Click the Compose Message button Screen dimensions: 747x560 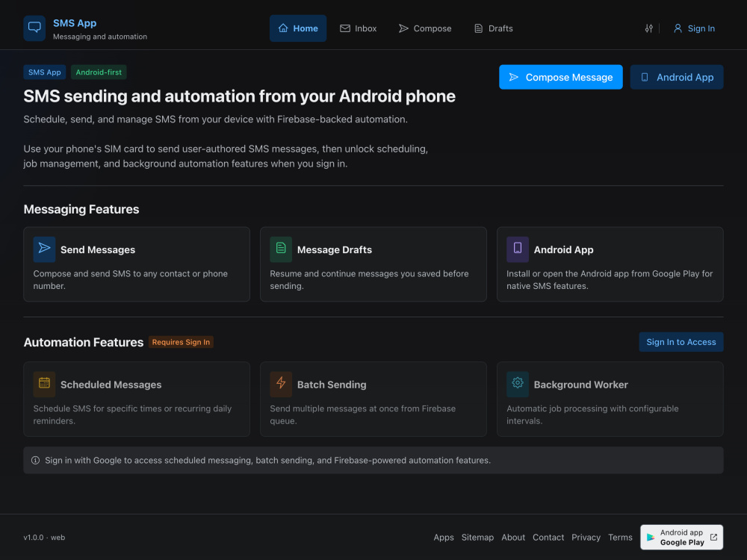561,77
